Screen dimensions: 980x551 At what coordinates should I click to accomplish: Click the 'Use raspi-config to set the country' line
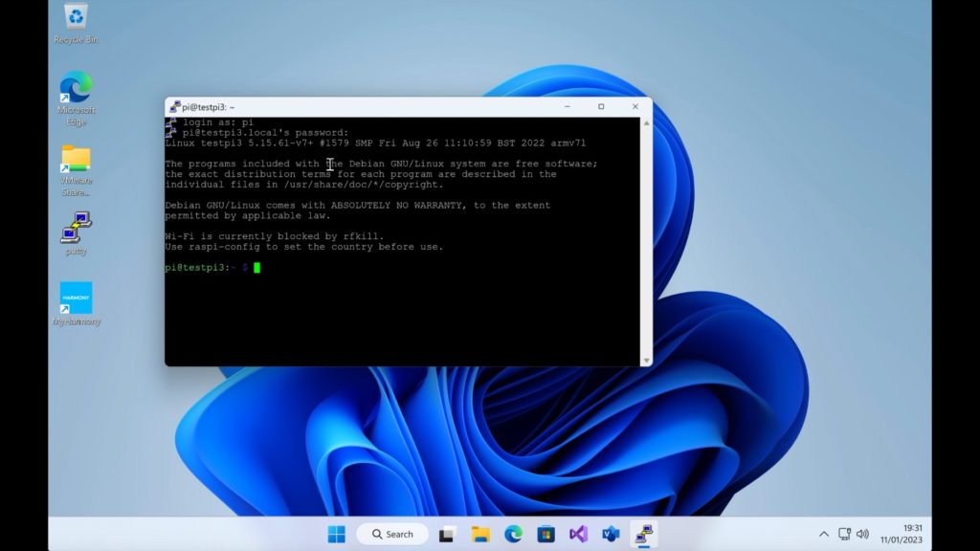pyautogui.click(x=303, y=247)
